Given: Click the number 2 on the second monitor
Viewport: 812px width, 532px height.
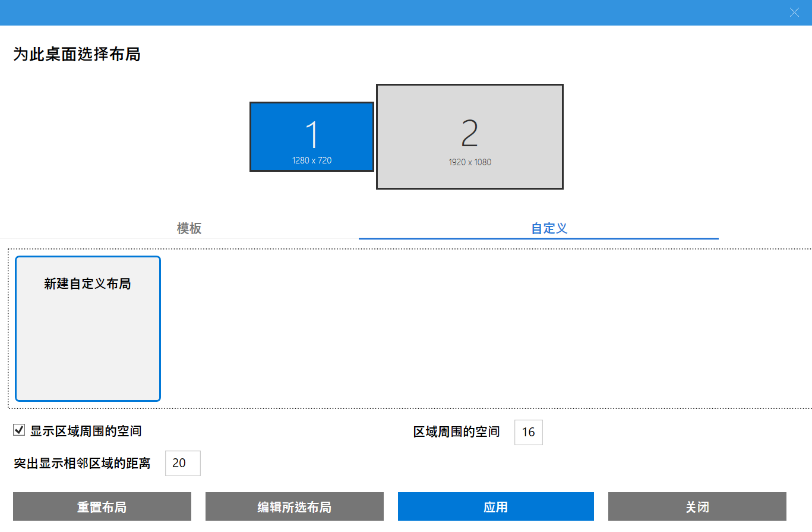Looking at the screenshot, I should tap(469, 132).
